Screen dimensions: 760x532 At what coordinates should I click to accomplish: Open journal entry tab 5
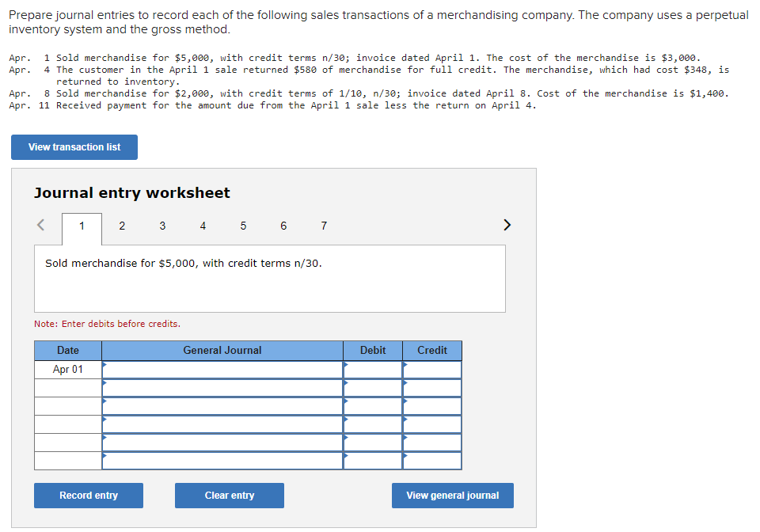(243, 226)
